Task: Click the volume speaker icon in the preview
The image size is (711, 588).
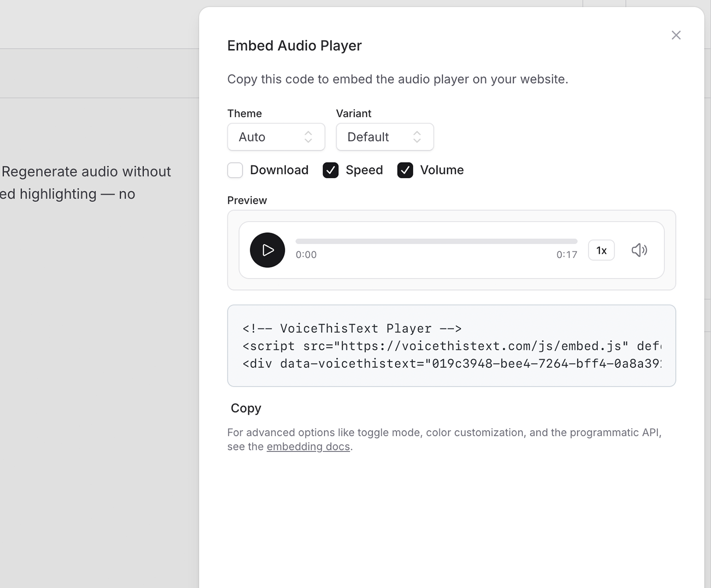Action: click(x=639, y=250)
